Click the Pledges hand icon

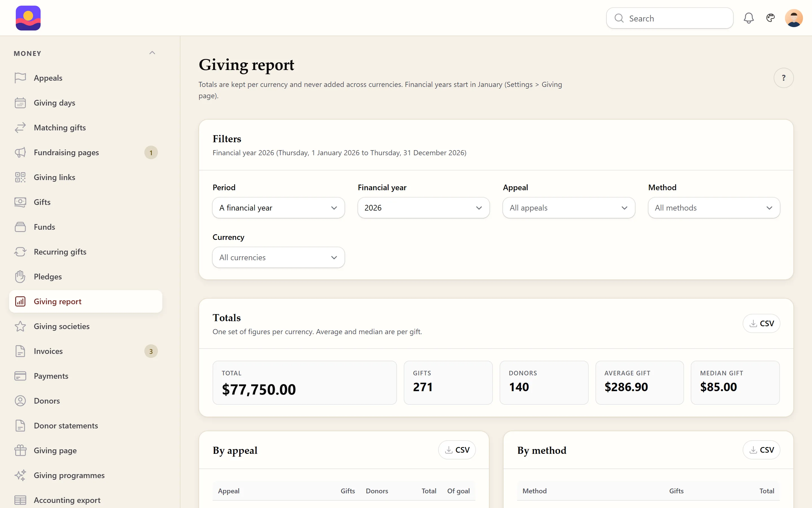(20, 277)
